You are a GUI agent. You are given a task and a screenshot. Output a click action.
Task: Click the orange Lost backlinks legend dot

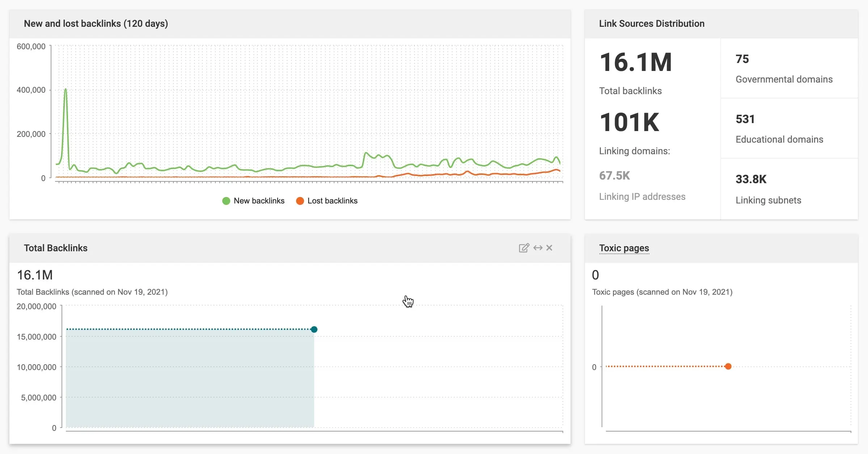pyautogui.click(x=300, y=201)
